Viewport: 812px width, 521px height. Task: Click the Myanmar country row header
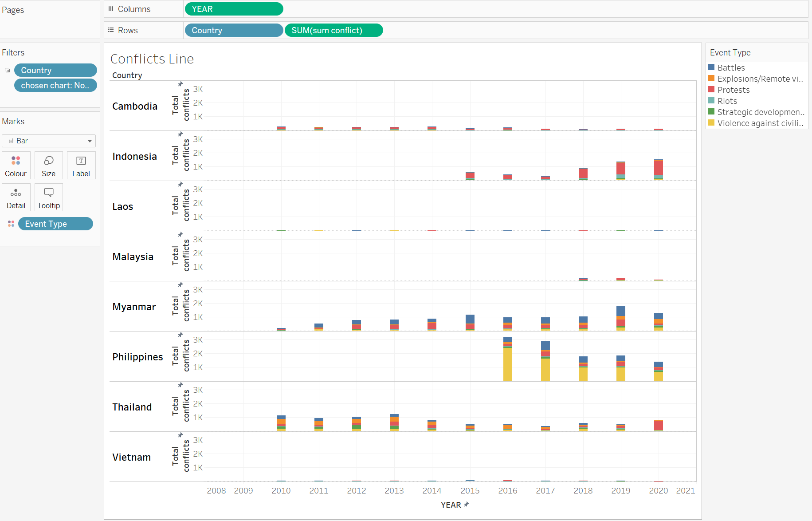pos(134,307)
